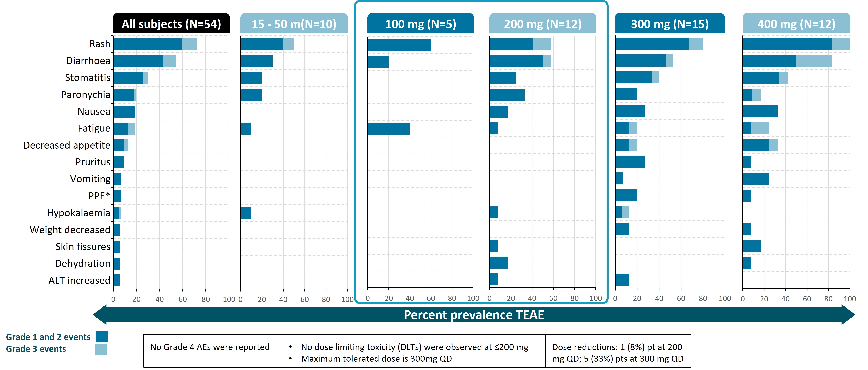
Task: Click the Rash bar in 100 mg chart
Action: [399, 45]
